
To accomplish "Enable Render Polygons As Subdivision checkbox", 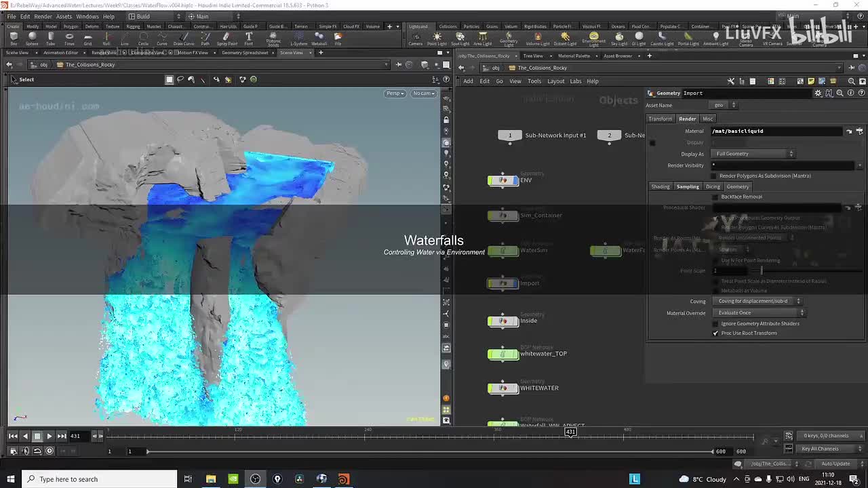I will click(714, 176).
